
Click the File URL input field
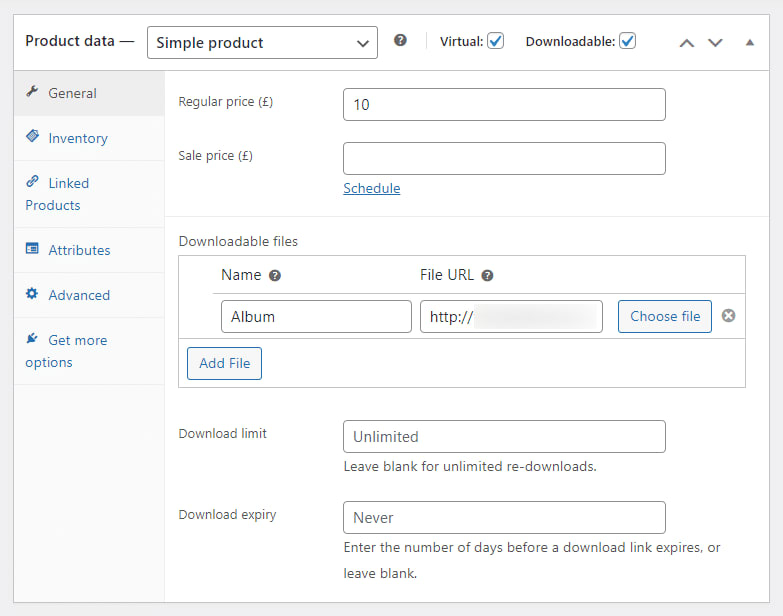point(511,316)
